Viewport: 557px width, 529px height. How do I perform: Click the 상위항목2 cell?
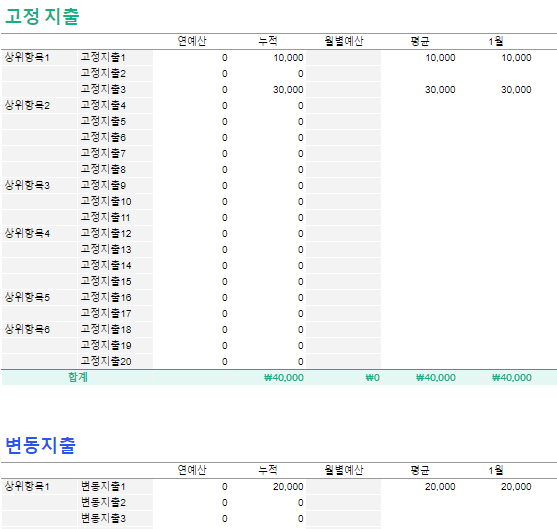click(39, 106)
